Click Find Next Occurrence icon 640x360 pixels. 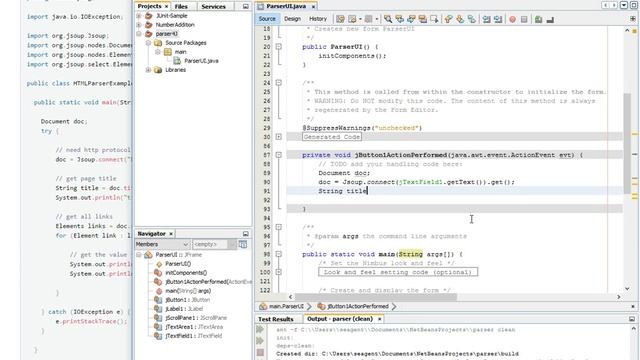(411, 19)
